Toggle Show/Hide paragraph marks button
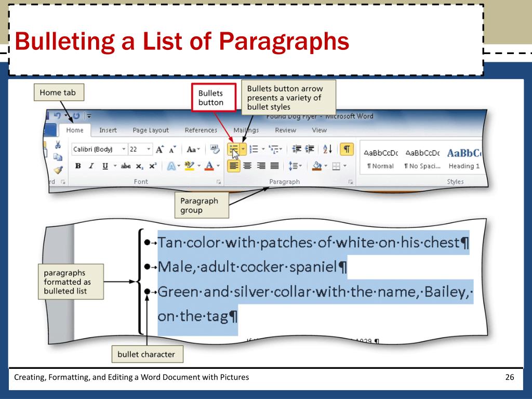This screenshot has height=399, width=532. pyautogui.click(x=347, y=149)
